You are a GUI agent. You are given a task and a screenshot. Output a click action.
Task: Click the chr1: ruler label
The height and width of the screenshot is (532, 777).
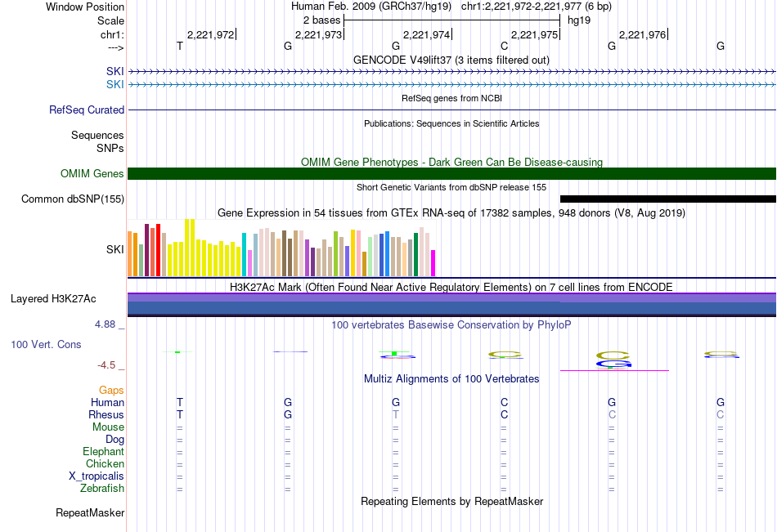click(x=113, y=34)
